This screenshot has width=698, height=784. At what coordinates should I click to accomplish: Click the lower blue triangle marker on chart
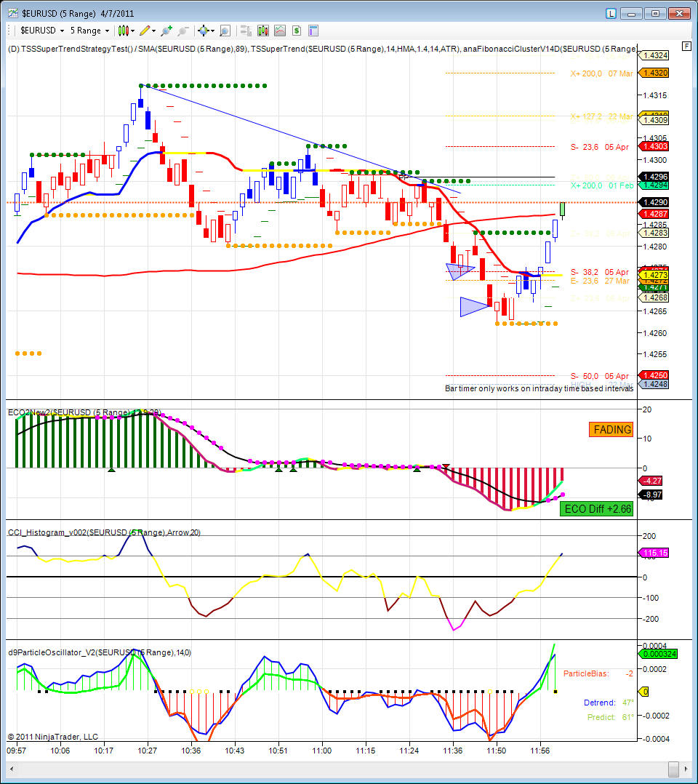pyautogui.click(x=475, y=307)
